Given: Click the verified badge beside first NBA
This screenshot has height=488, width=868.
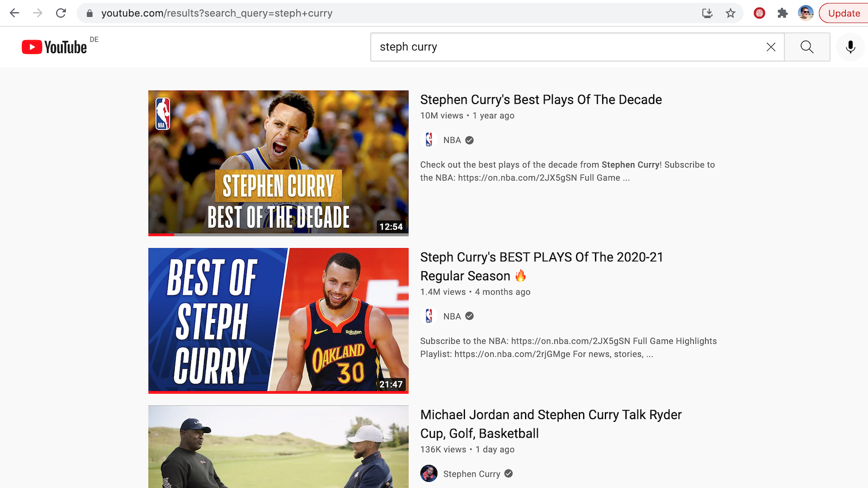Looking at the screenshot, I should point(469,140).
